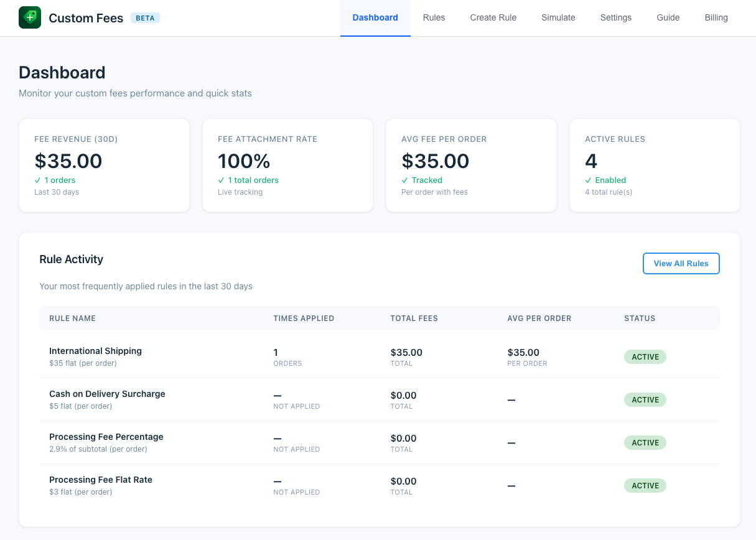Open the Create Rule page
This screenshot has height=540, width=756.
(493, 18)
